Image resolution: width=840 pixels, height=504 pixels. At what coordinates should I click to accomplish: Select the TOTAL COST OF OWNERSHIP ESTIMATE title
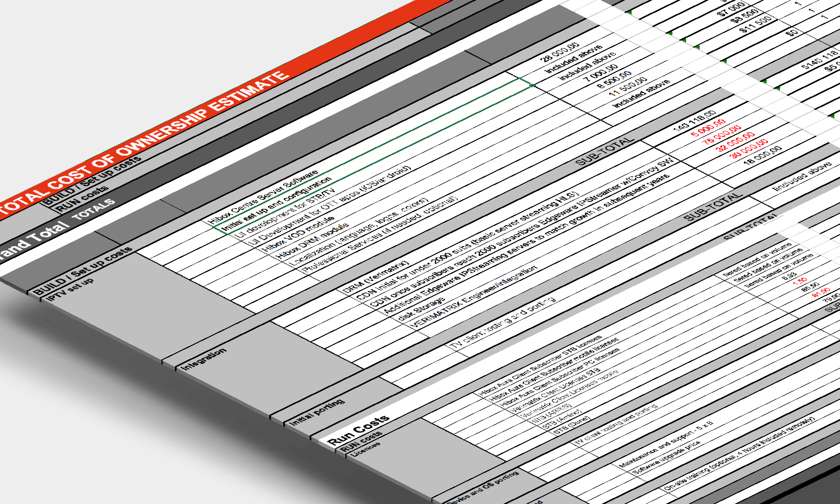click(145, 145)
